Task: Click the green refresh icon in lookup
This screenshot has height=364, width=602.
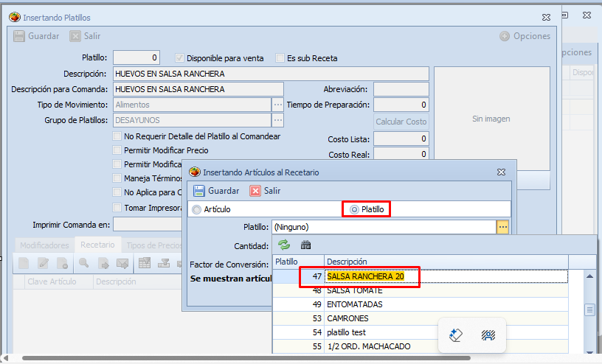Action: click(284, 245)
